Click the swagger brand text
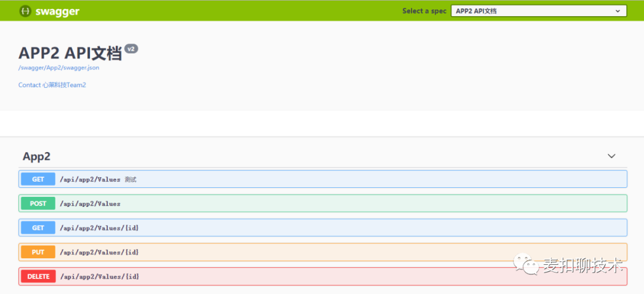 [x=57, y=11]
